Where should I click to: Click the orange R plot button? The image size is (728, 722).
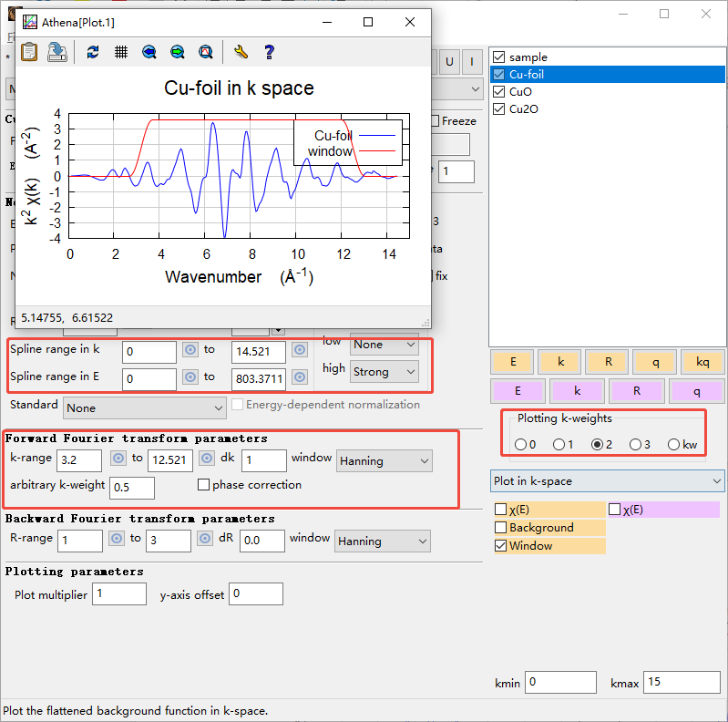point(608,362)
